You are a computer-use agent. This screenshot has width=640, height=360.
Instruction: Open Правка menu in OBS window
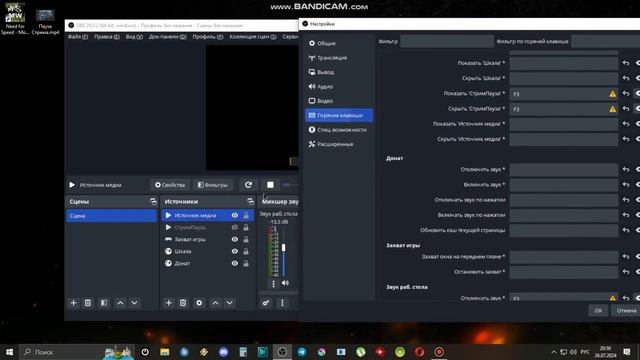[x=107, y=37]
